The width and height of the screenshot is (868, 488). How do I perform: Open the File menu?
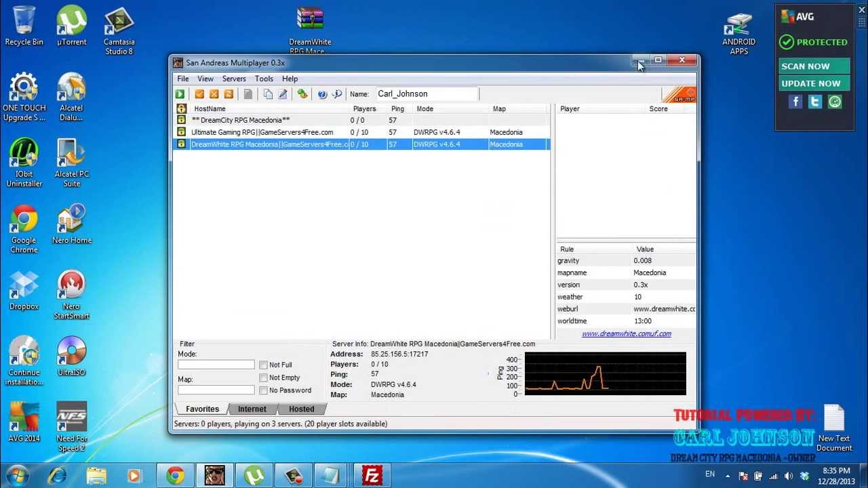coord(183,79)
